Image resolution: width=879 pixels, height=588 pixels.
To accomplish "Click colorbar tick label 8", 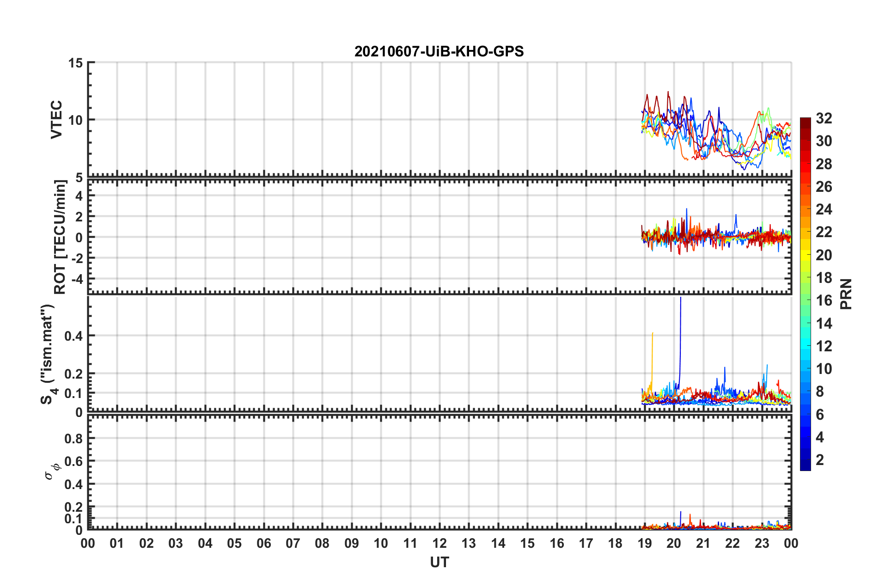I will point(820,392).
